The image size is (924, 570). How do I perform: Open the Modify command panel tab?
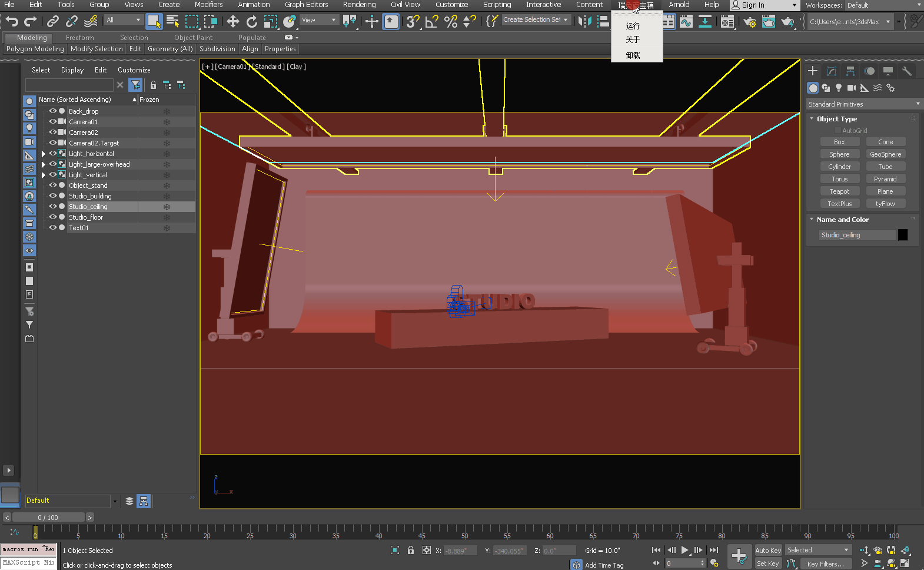[x=832, y=71]
